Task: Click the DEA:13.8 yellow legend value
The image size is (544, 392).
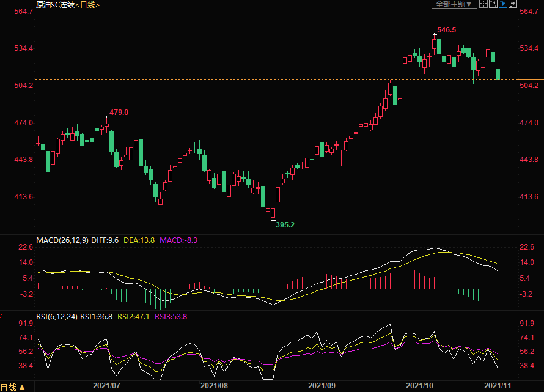Action: point(139,241)
